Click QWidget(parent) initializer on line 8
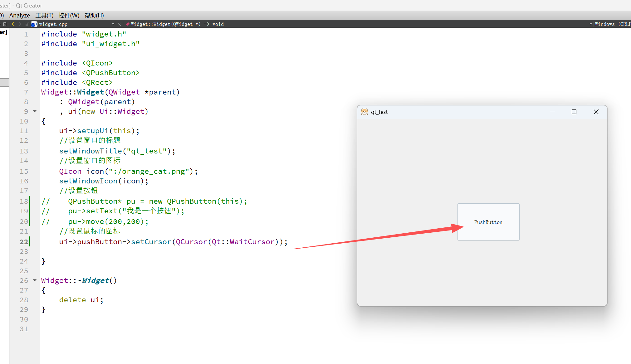The height and width of the screenshot is (364, 631). (101, 102)
